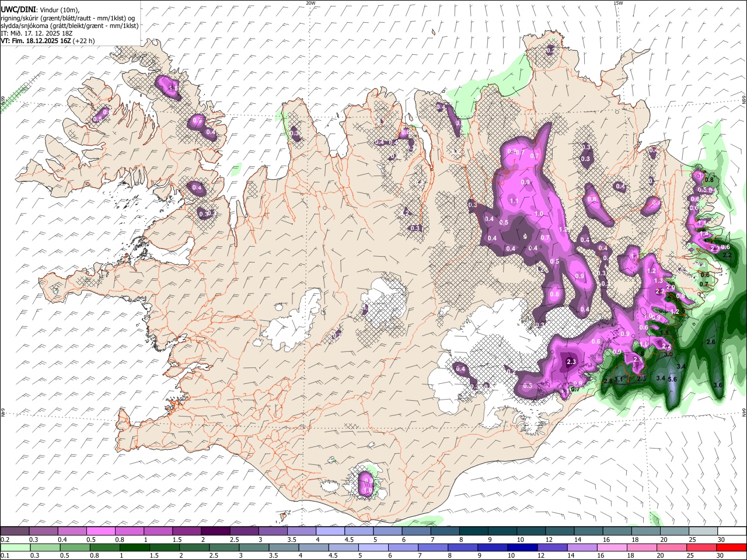Select the 2 mm rain scale swatch
Image resolution: width=747 pixels, height=560 pixels.
194,547
